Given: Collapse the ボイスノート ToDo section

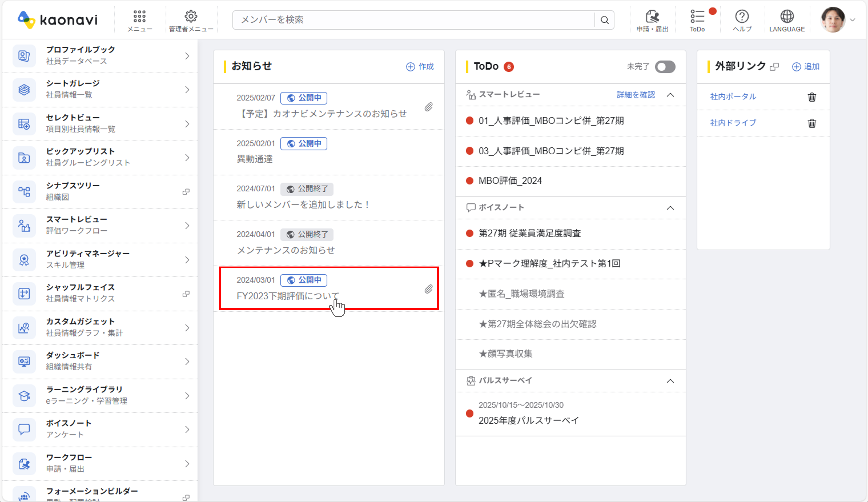Looking at the screenshot, I should coord(670,208).
